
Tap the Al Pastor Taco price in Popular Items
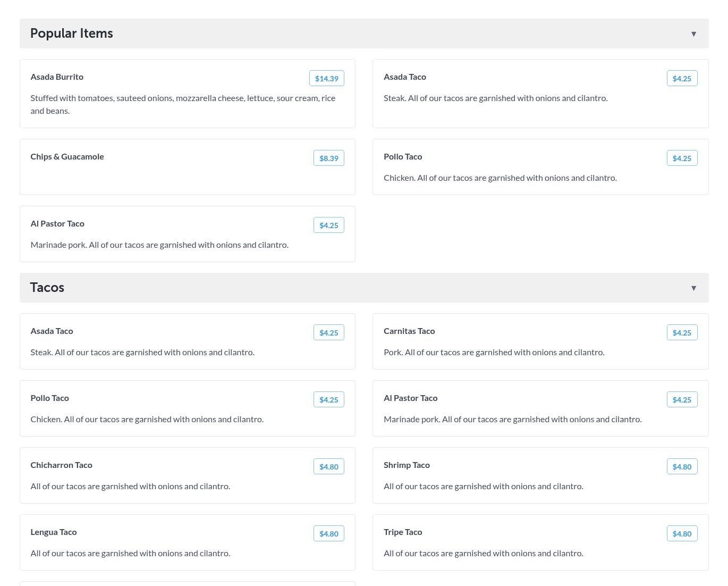(328, 225)
